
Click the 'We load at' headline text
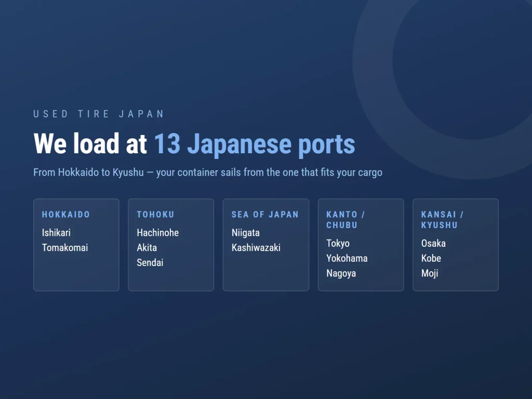pos(90,144)
